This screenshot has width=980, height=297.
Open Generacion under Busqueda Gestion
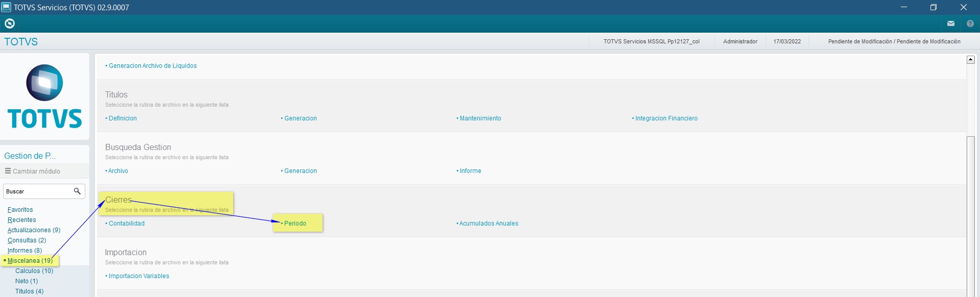[300, 171]
